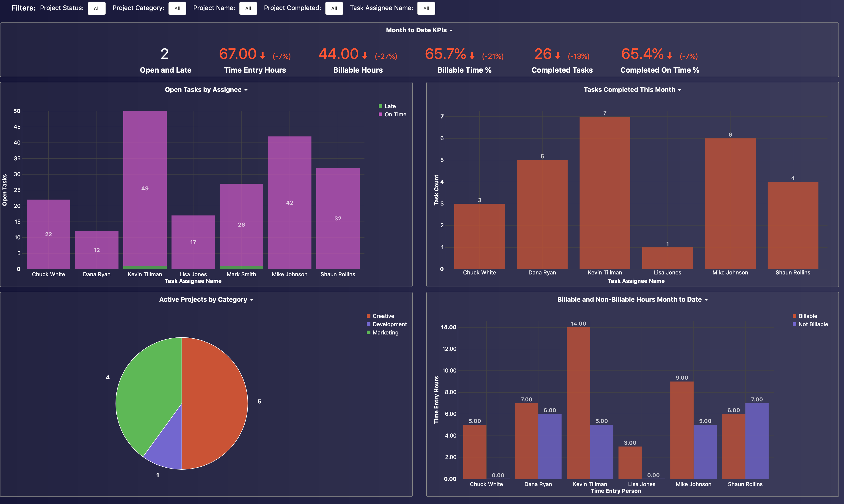Screen dimensions: 844x504
Task: Open the Project Name filter dropdown
Action: (x=248, y=8)
